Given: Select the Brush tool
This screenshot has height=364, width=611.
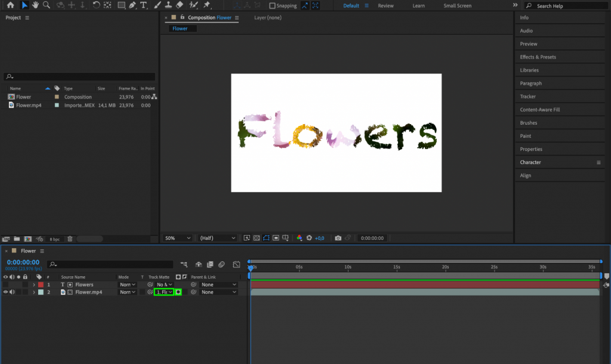Looking at the screenshot, I should click(x=156, y=5).
